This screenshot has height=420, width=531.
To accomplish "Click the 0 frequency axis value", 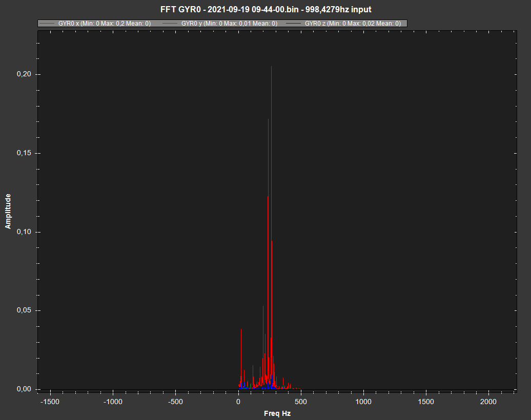I will tap(238, 402).
